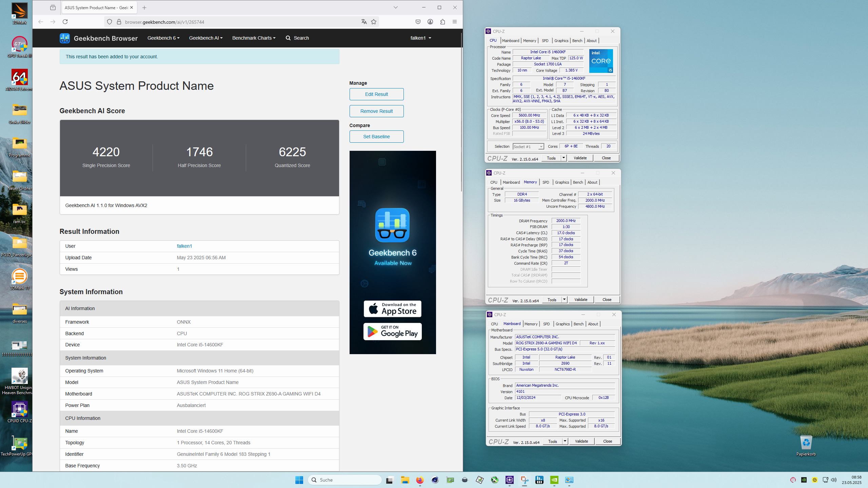
Task: Switch to CPU tab in bottom CPU-Z window
Action: coord(494,324)
